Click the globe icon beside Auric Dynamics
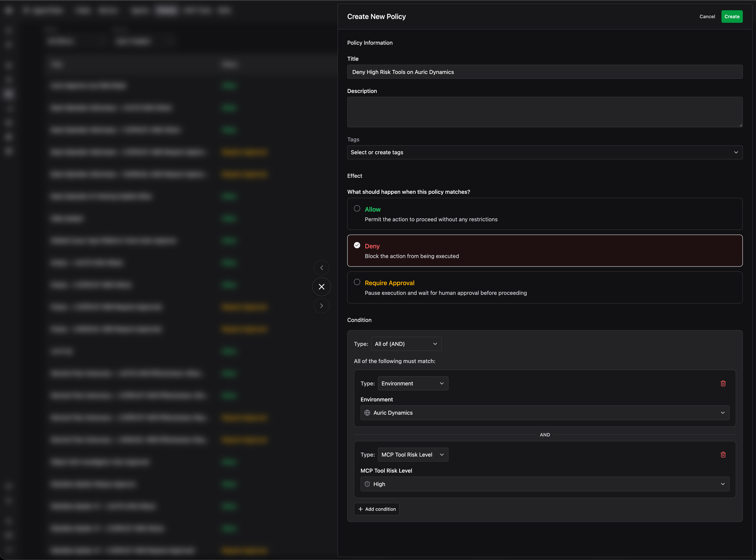The image size is (756, 560). coord(367,413)
